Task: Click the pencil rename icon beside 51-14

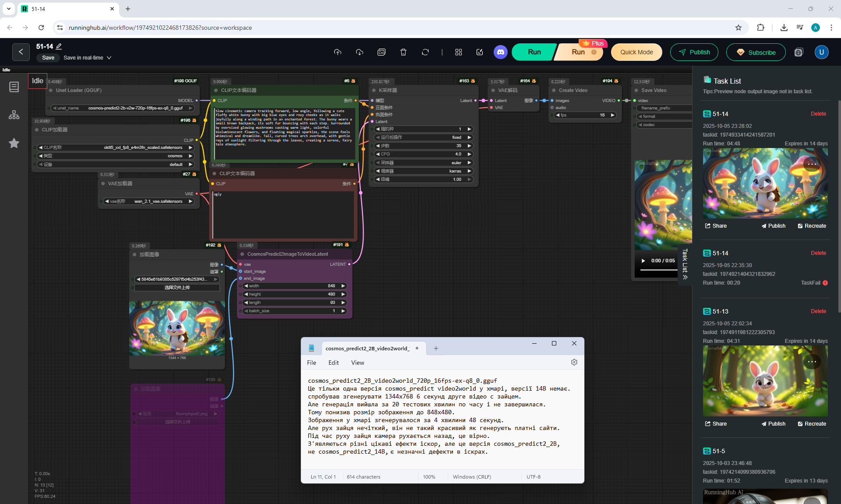Action: [x=59, y=46]
